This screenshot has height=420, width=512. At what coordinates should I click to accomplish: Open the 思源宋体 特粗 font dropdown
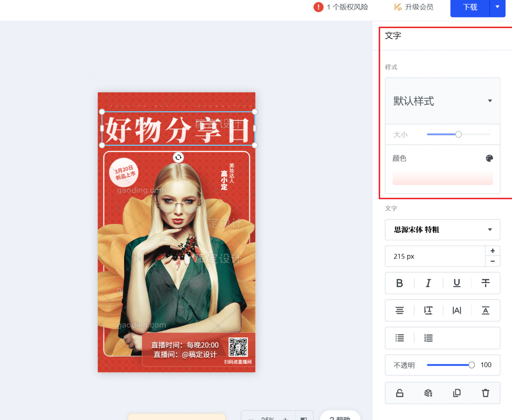442,230
